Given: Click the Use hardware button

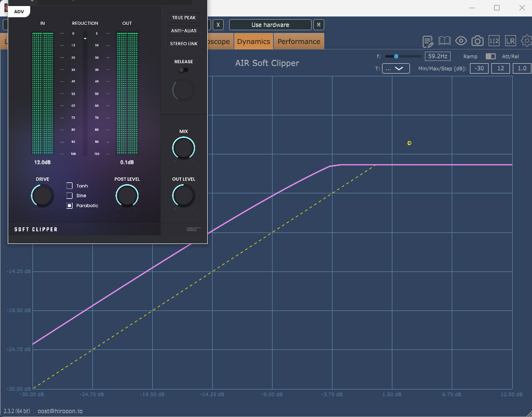Looking at the screenshot, I should click(270, 25).
